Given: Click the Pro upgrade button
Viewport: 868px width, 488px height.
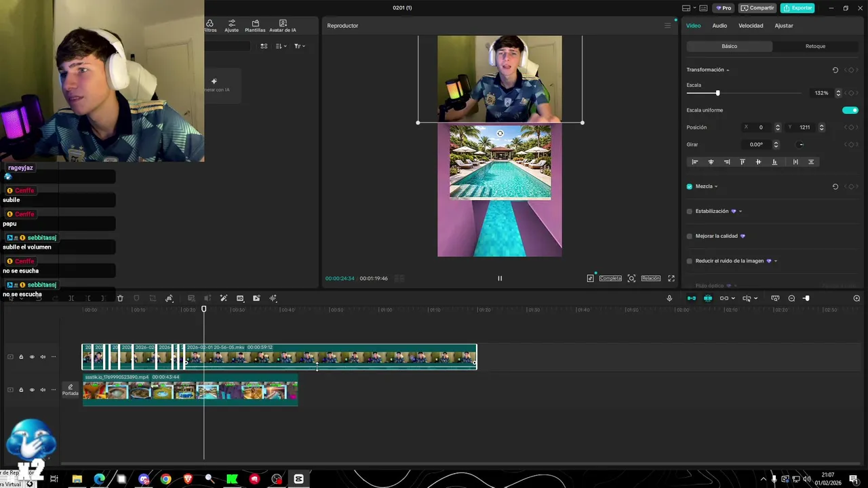Looking at the screenshot, I should [x=723, y=8].
